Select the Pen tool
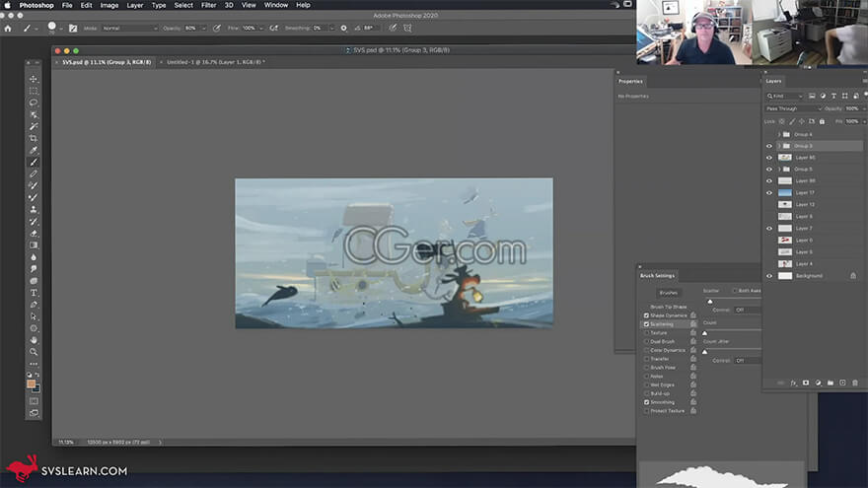Viewport: 868px width, 488px height. [x=34, y=305]
